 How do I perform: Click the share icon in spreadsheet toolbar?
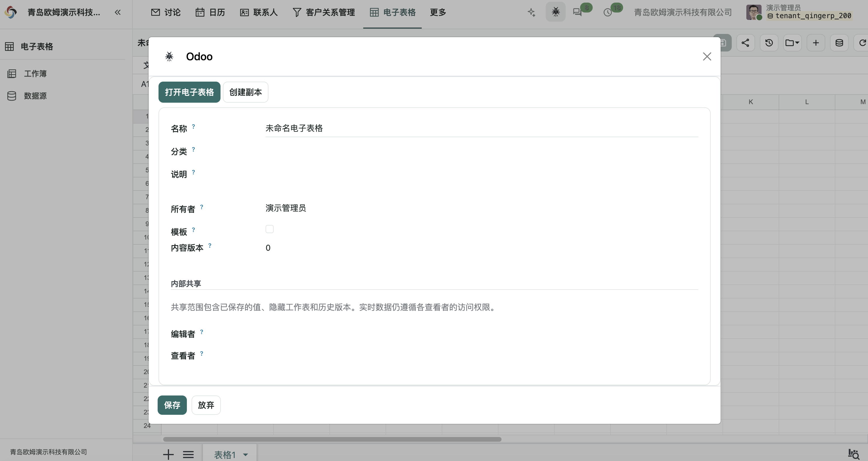point(745,43)
